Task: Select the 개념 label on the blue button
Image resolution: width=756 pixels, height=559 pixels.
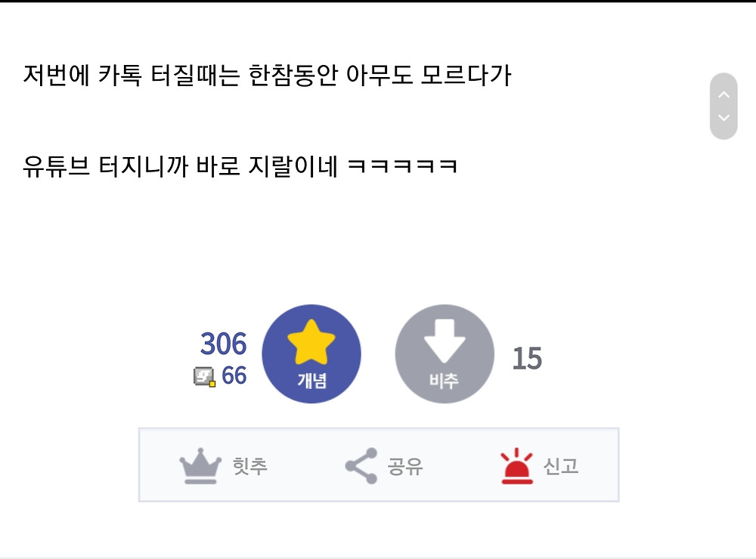Action: pos(312,381)
